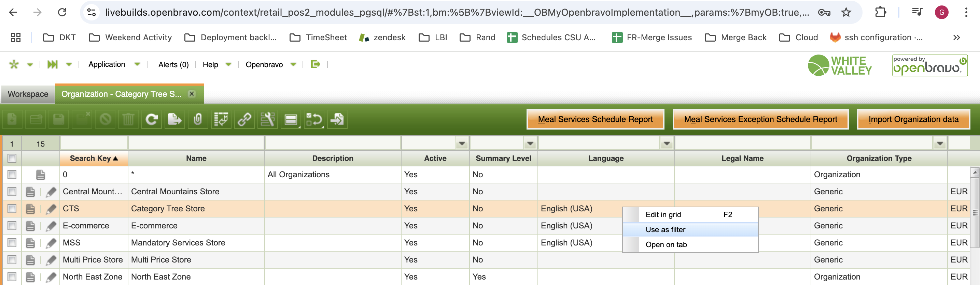
Task: Check the Multi Price Store row checkbox
Action: (12, 260)
